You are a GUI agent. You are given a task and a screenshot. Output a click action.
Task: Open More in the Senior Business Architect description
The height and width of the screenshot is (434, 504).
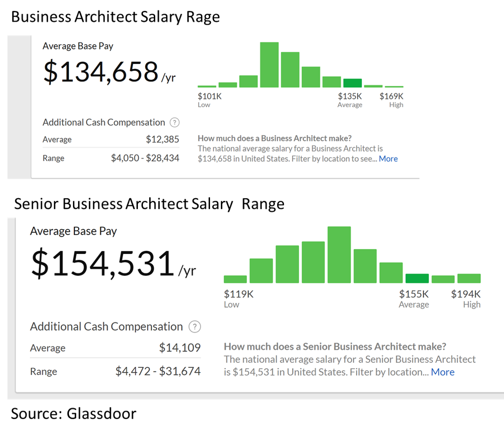(442, 372)
